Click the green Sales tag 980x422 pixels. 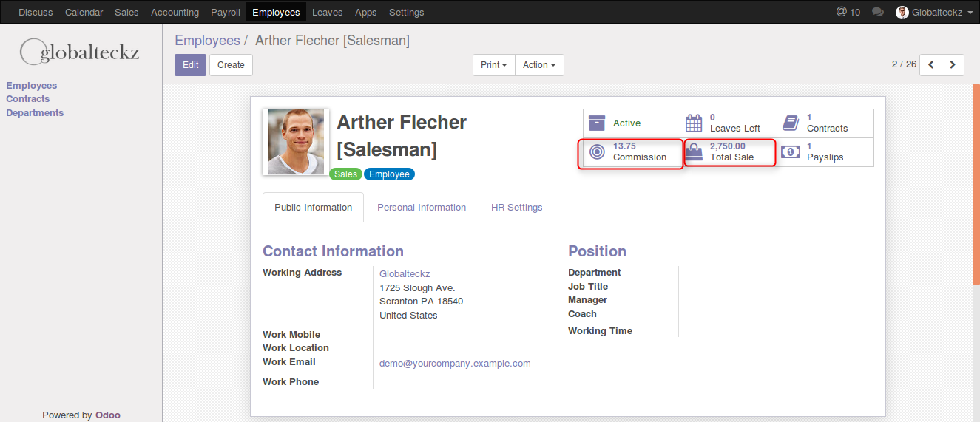(345, 174)
